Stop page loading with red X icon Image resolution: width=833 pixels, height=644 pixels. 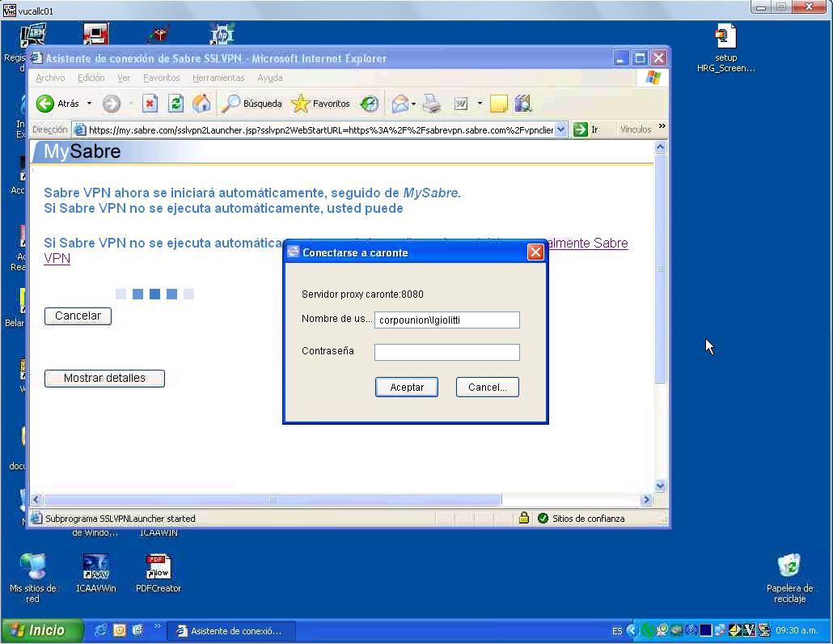click(150, 104)
